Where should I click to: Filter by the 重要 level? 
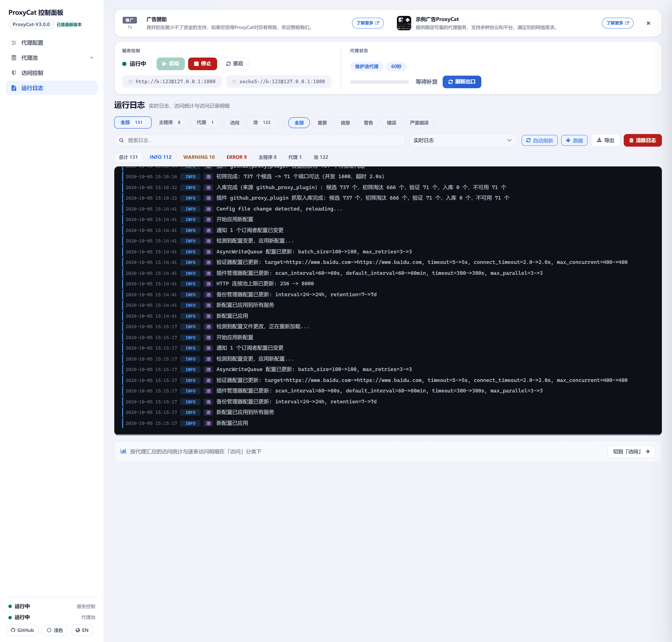(x=322, y=123)
